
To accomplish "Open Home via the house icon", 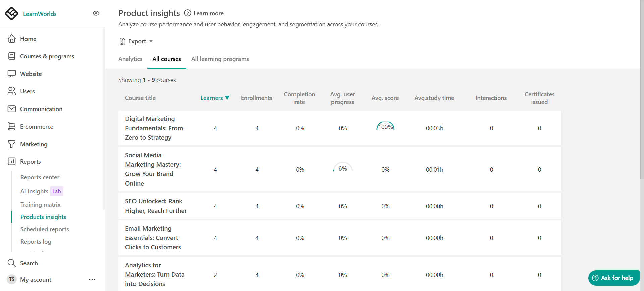I will 12,39.
